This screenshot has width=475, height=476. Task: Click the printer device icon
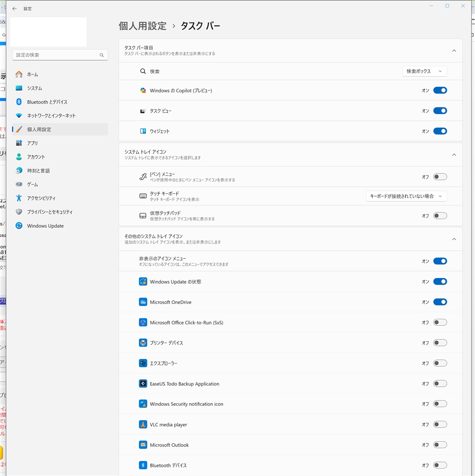(143, 343)
